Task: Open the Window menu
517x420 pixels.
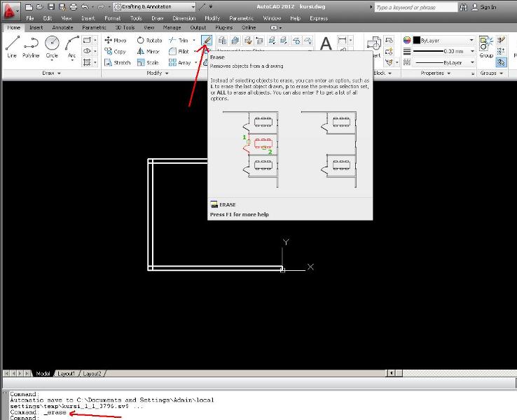Action: 272,18
